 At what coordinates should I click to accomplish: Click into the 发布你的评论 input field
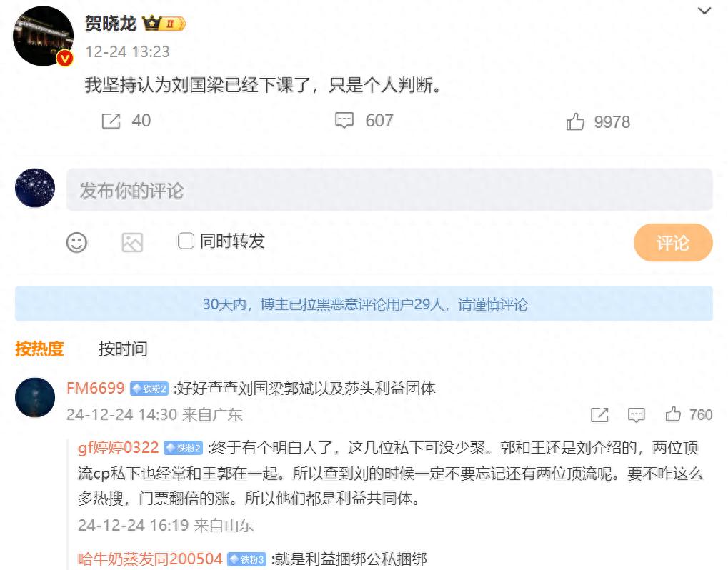(389, 190)
